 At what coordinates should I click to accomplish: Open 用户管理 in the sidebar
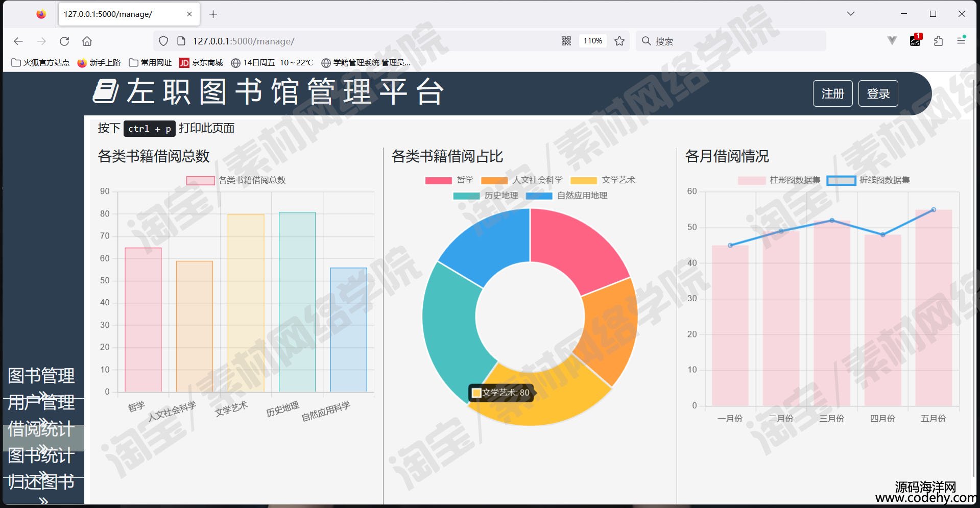[42, 403]
